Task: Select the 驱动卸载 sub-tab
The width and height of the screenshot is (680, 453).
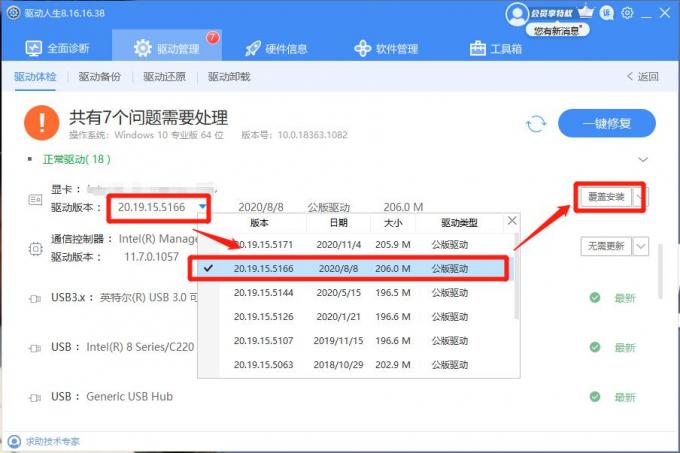Action: tap(229, 77)
